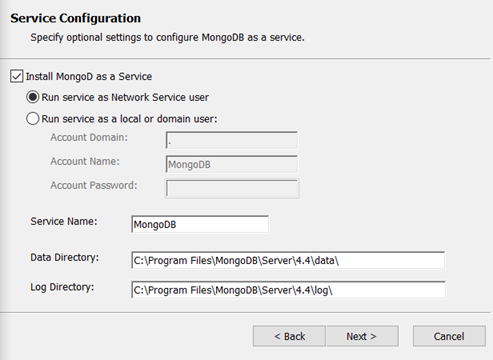Click the Account Password label
The height and width of the screenshot is (360, 493).
pyautogui.click(x=94, y=185)
